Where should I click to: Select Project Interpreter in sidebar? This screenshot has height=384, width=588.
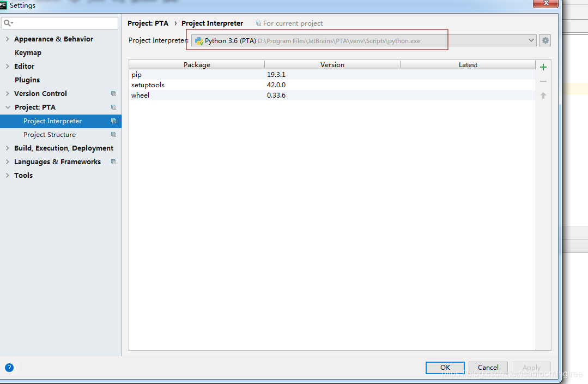click(x=60, y=121)
